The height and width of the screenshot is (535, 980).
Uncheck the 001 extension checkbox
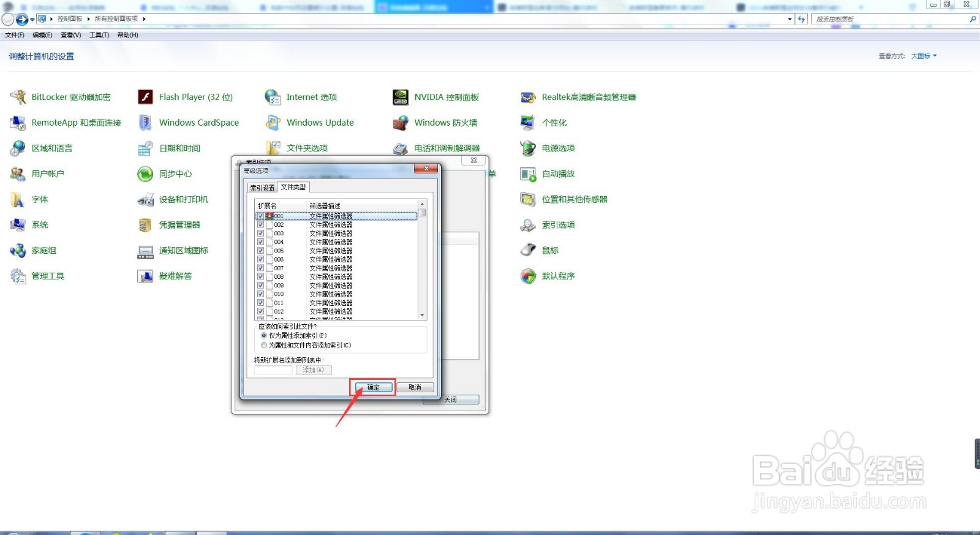260,216
